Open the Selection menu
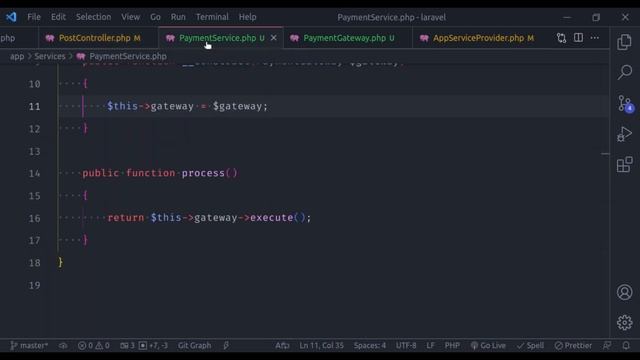640x360 pixels. [93, 17]
